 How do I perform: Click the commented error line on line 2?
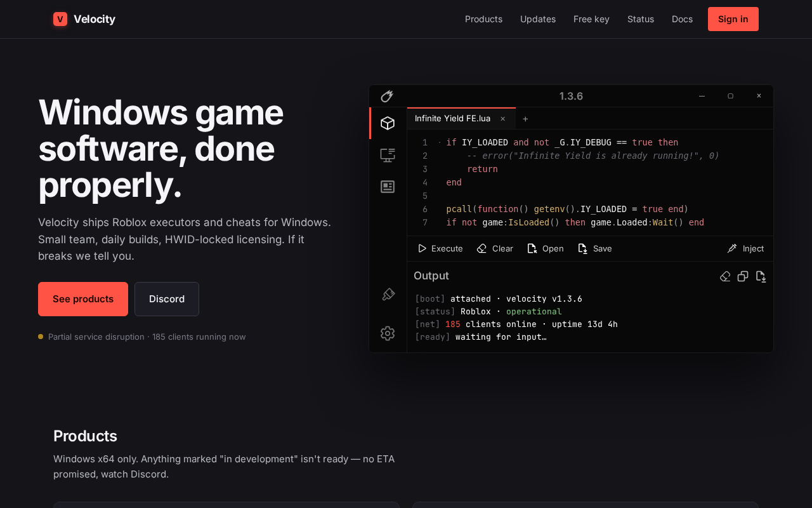[593, 156]
